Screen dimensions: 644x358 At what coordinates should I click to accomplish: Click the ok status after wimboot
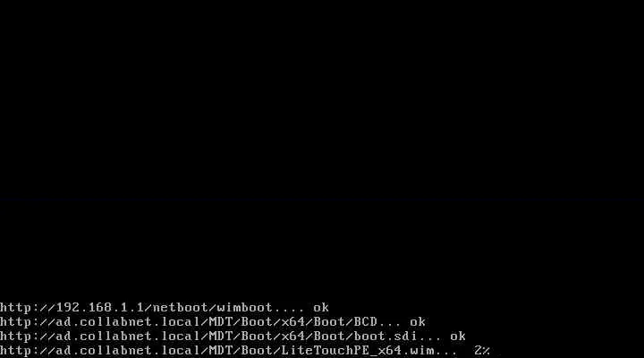click(x=321, y=308)
